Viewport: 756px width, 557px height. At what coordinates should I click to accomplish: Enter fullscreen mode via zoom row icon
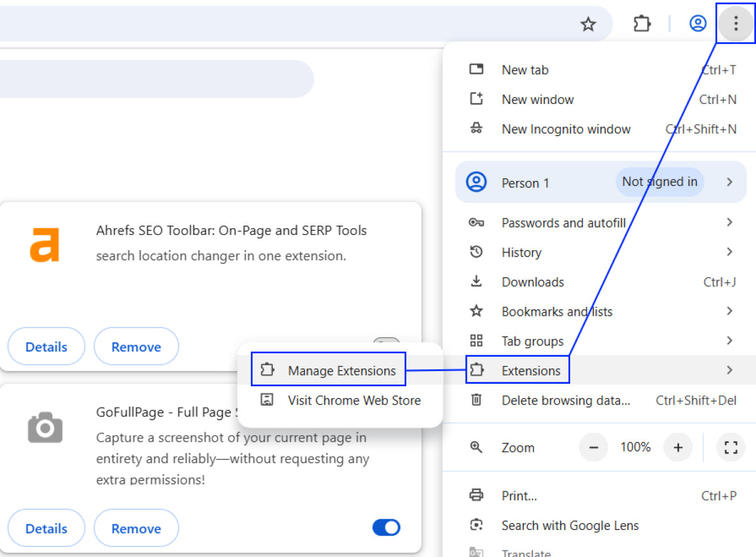point(731,447)
